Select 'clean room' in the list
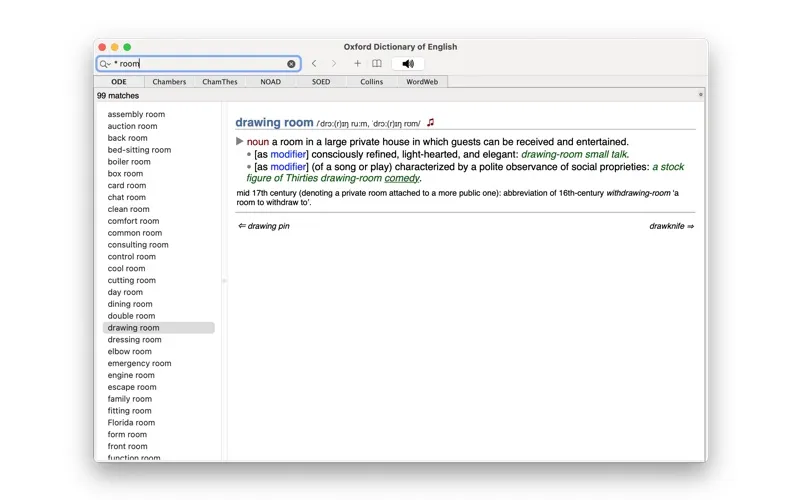The height and width of the screenshot is (500, 800). pos(129,209)
